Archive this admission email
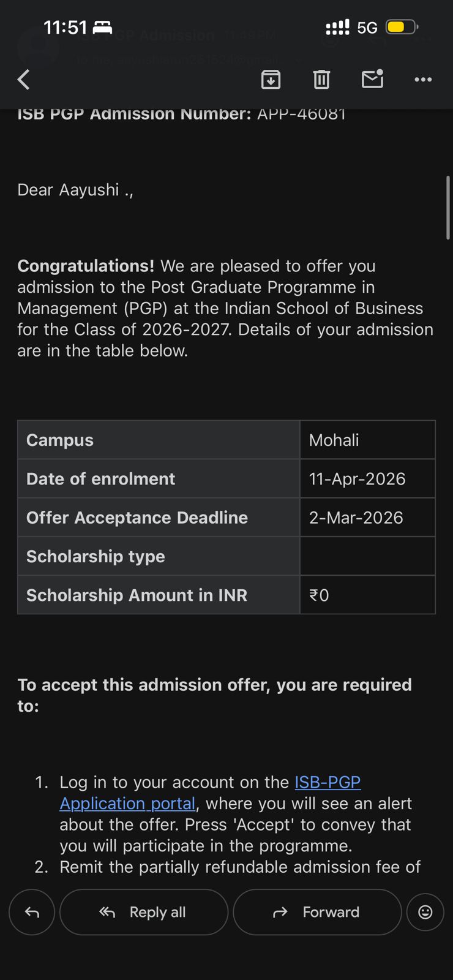This screenshot has height=980, width=453. point(271,80)
